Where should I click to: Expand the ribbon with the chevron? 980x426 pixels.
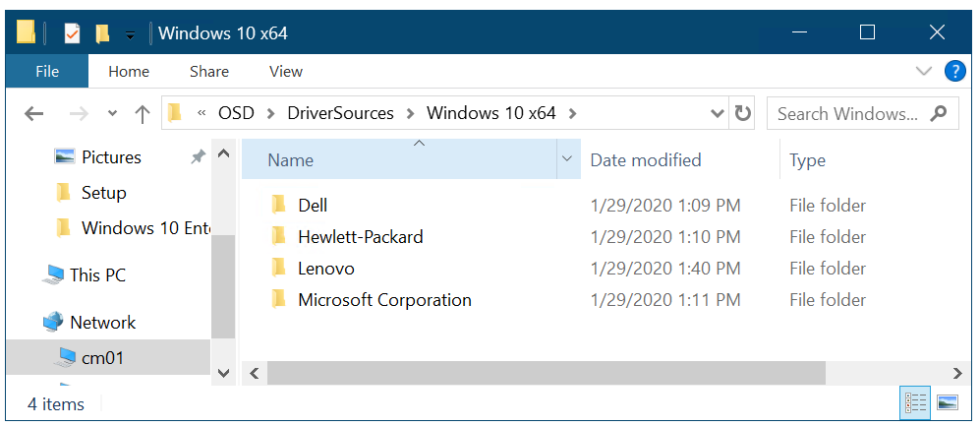924,71
